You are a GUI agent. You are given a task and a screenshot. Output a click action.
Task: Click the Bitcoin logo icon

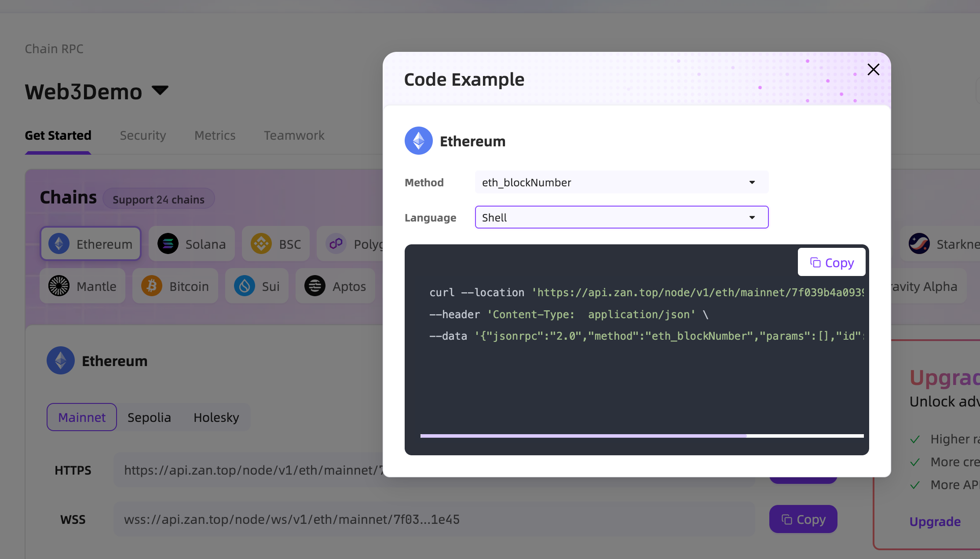pos(152,286)
